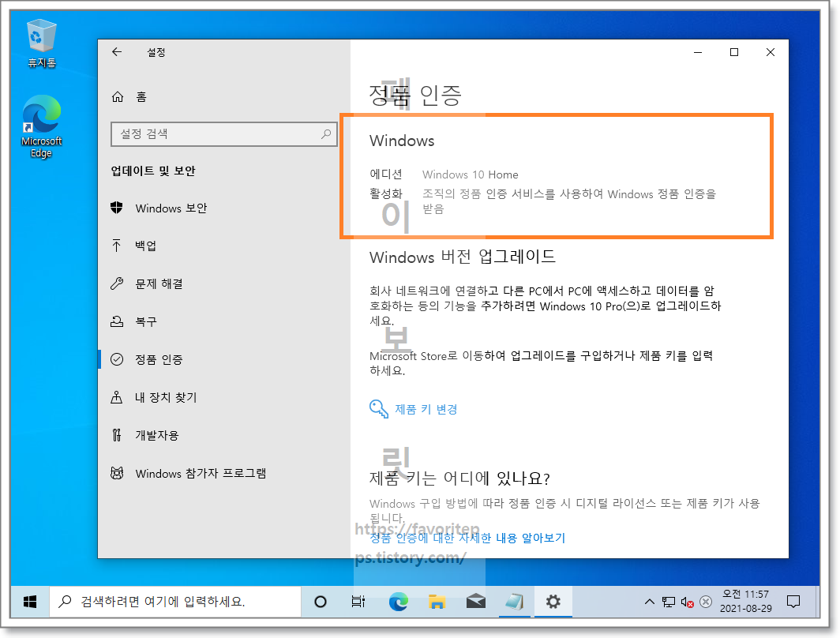Open network status icon in tray
The image size is (840, 638).
(669, 602)
